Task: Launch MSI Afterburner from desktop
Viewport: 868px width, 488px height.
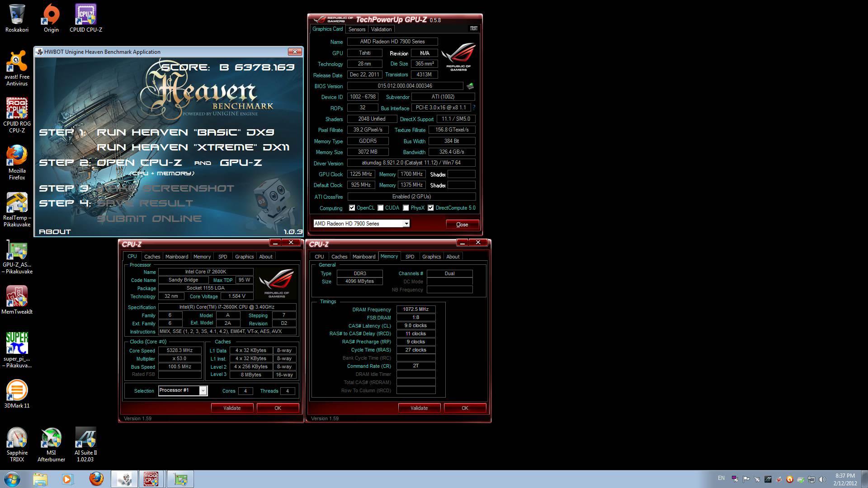Action: pyautogui.click(x=51, y=445)
